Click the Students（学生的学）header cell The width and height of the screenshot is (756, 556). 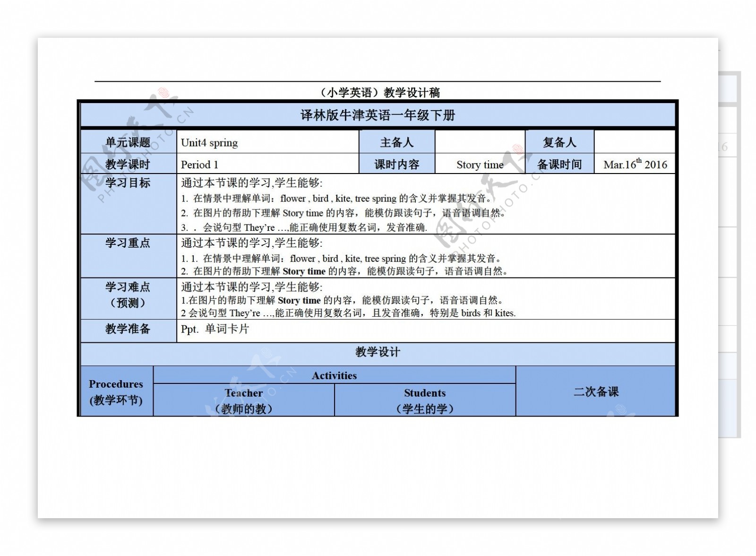point(425,400)
